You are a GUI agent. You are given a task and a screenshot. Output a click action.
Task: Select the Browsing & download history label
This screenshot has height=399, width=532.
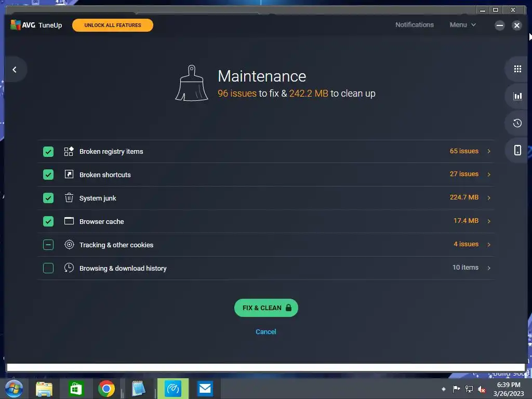point(123,269)
